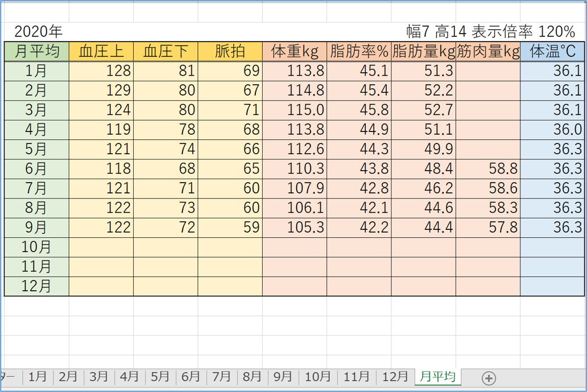Select the 脂肪量kg column header
The height and width of the screenshot is (392, 587).
coord(423,51)
